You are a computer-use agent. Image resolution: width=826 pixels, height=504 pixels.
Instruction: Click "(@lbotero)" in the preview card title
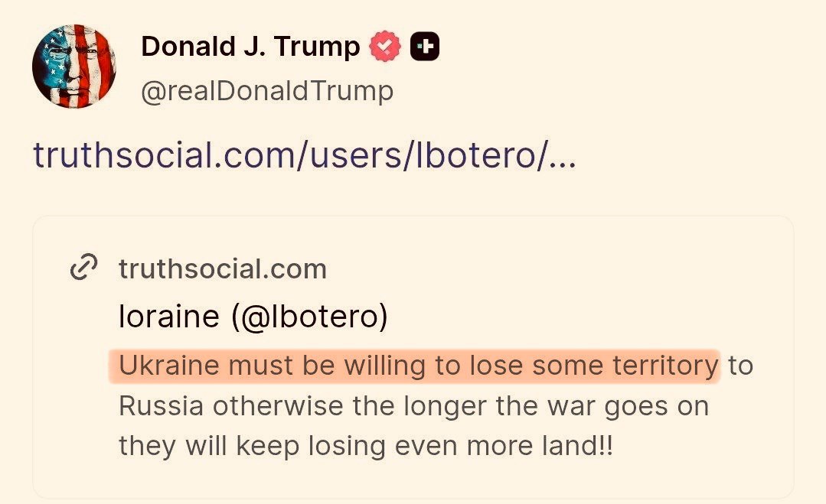309,317
